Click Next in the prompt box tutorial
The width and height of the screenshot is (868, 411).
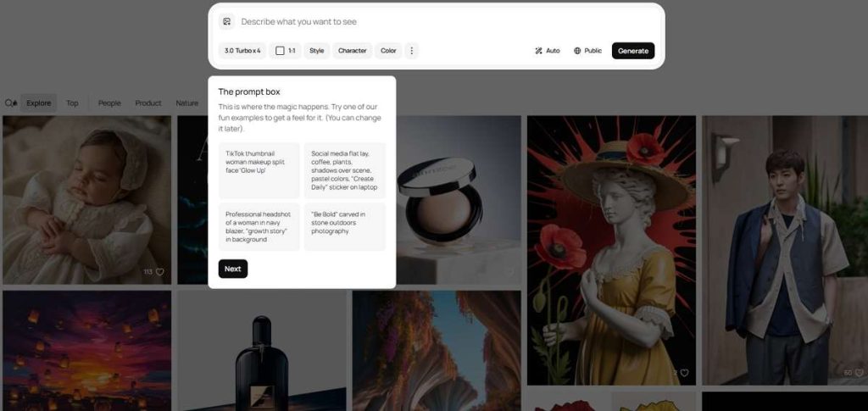point(233,269)
